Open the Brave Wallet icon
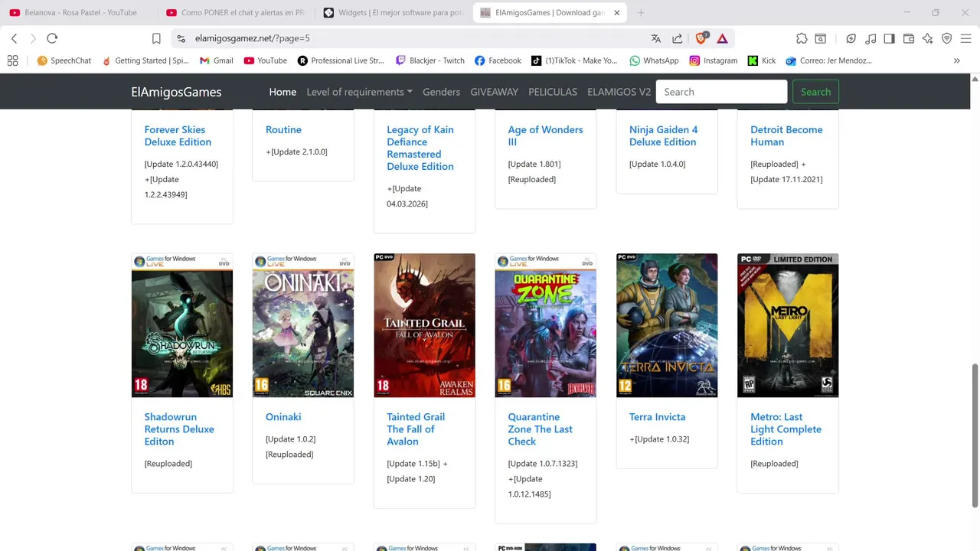This screenshot has height=551, width=980. coord(909,38)
